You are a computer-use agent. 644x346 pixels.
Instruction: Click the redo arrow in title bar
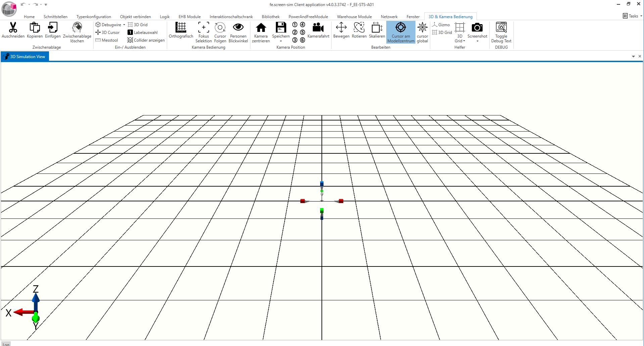coord(35,4)
